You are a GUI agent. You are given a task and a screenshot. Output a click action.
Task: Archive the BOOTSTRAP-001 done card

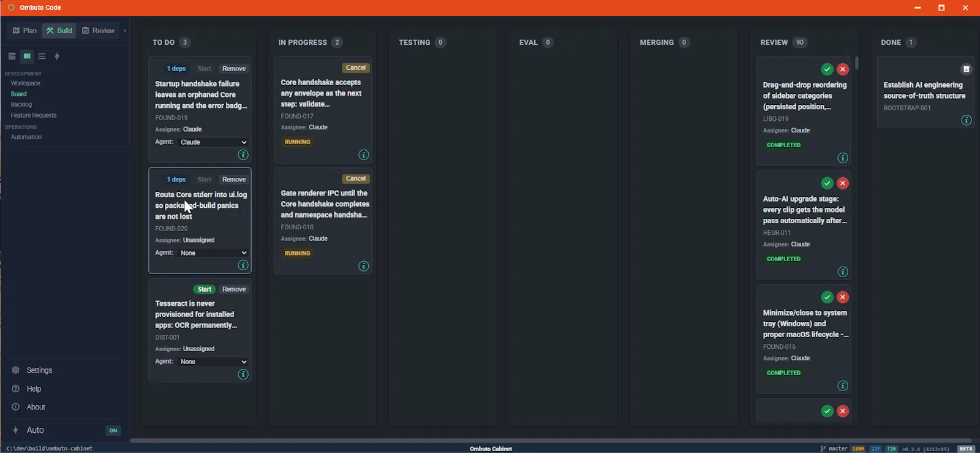(x=966, y=69)
